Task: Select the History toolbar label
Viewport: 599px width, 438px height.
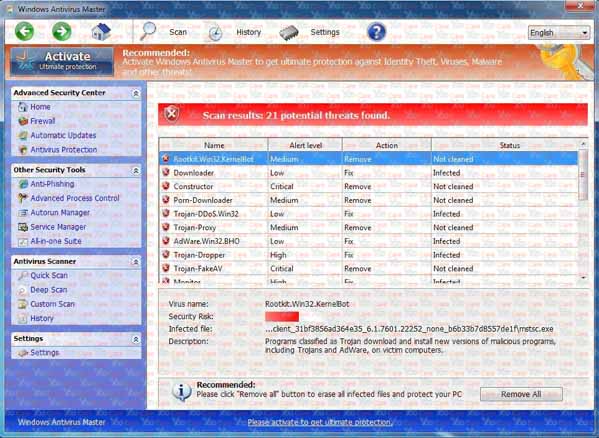Action: pos(248,32)
